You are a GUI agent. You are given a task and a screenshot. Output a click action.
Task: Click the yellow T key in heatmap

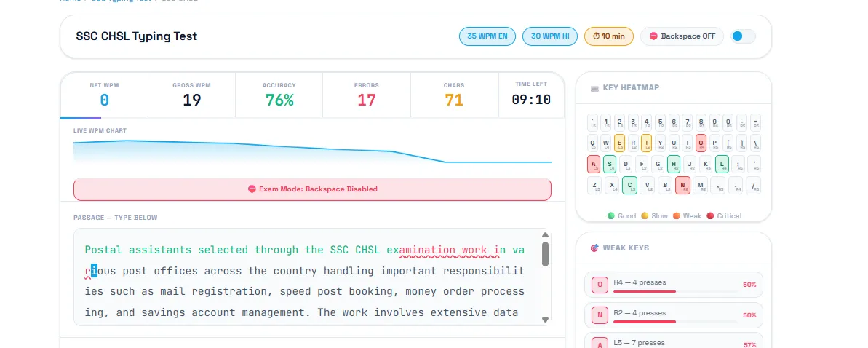[646, 143]
